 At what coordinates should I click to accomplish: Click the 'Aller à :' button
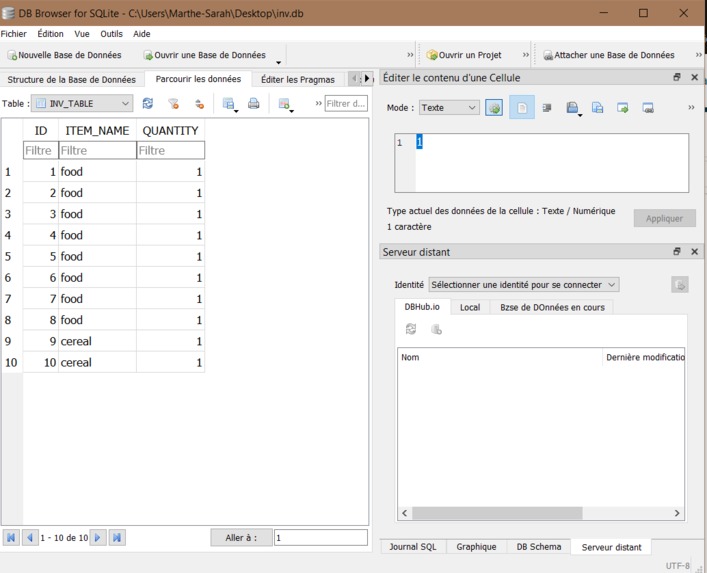241,537
